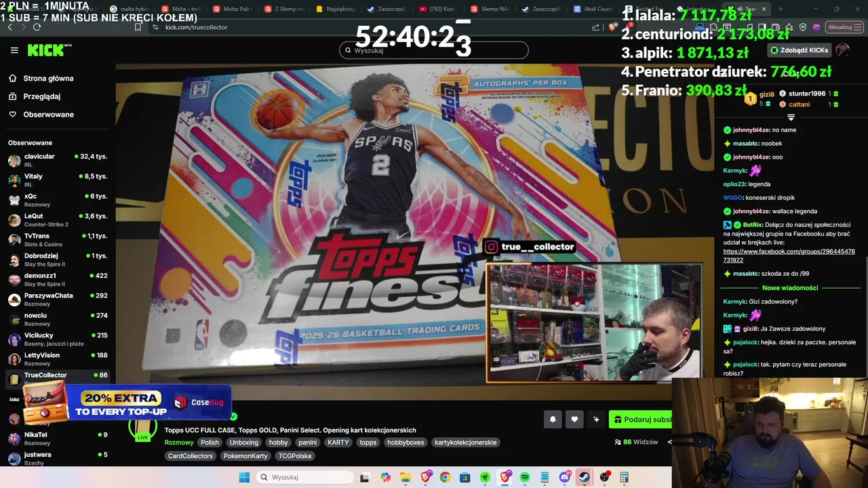Switch to the (792) Kizo browser tab
Screen dimensions: 868x488
click(438, 9)
